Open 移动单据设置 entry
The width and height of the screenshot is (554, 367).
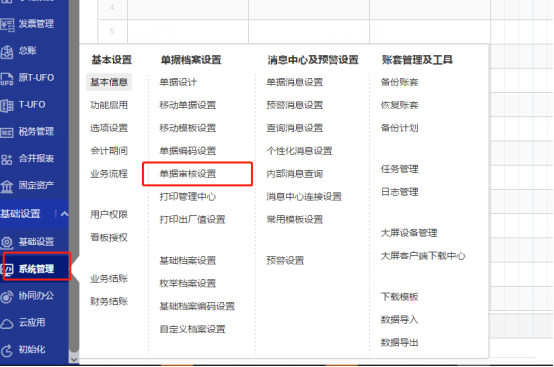coord(188,105)
